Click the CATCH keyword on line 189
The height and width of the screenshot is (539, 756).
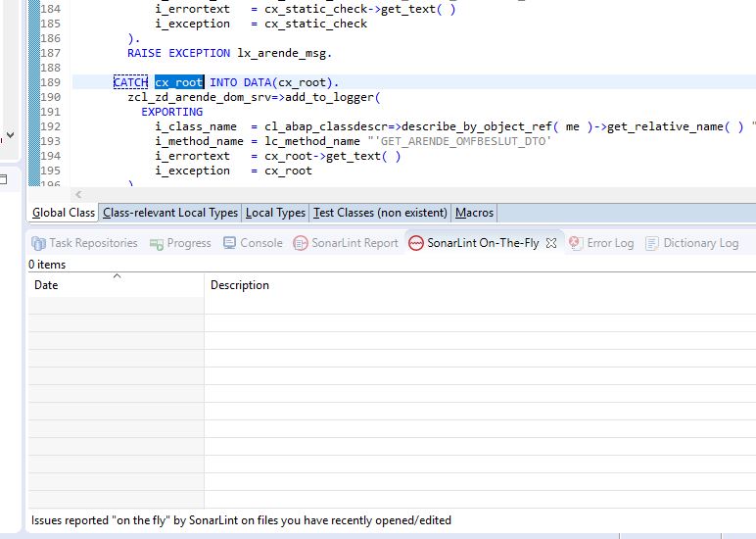(130, 82)
